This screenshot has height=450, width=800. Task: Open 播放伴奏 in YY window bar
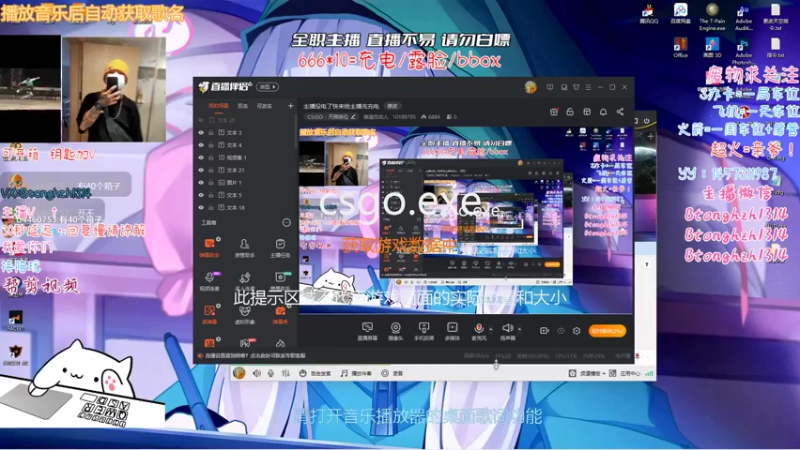pyautogui.click(x=356, y=373)
